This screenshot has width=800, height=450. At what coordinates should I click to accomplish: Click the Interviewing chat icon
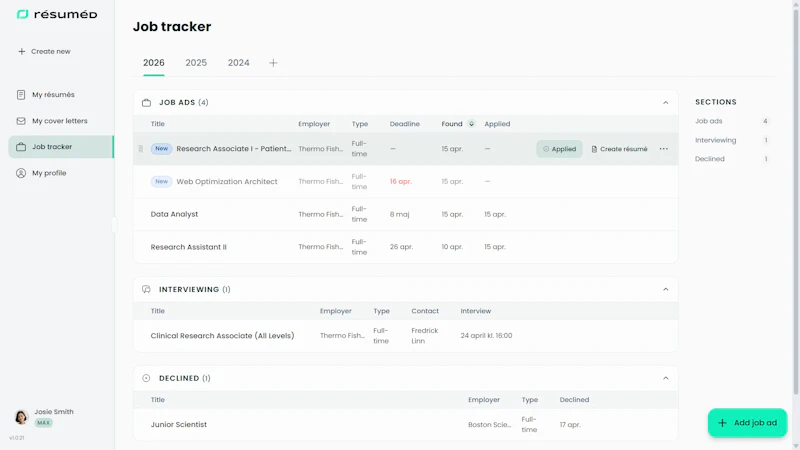tap(146, 289)
